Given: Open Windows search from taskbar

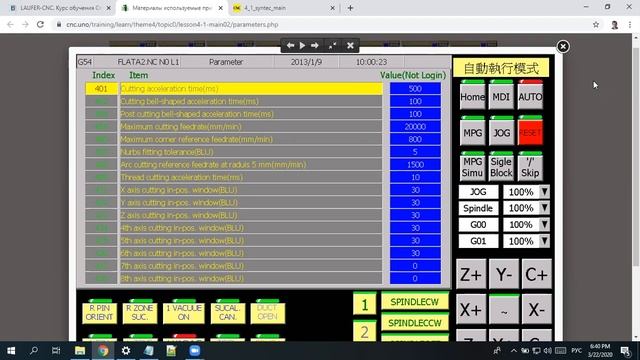Looking at the screenshot, I should click(34, 351).
